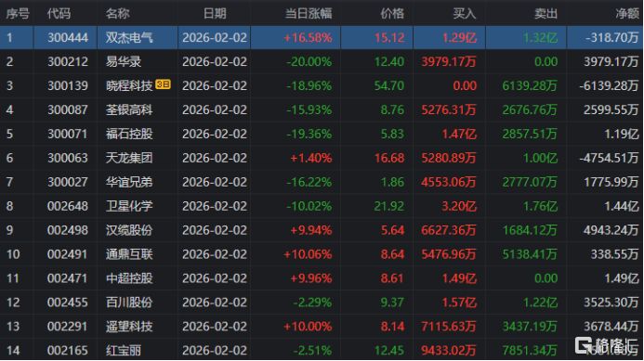This screenshot has width=644, height=361.
Task: Click price 21.92 of 卫星化学
Action: coord(389,206)
